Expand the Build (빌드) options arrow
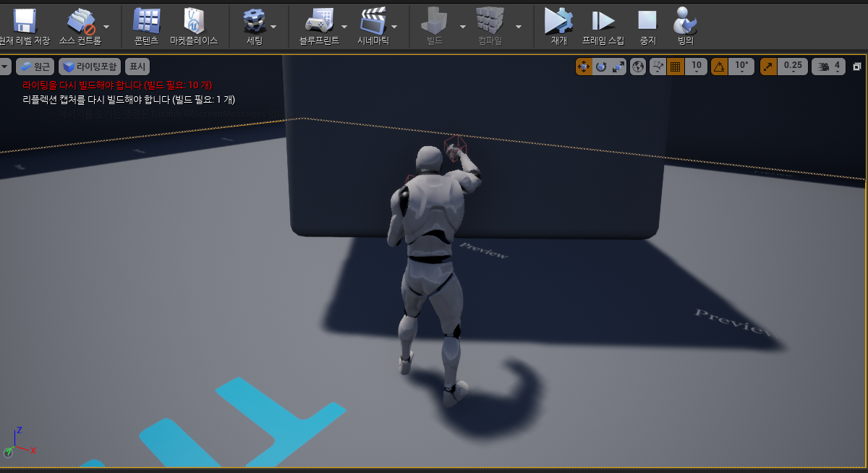The height and width of the screenshot is (473, 868). [x=462, y=27]
